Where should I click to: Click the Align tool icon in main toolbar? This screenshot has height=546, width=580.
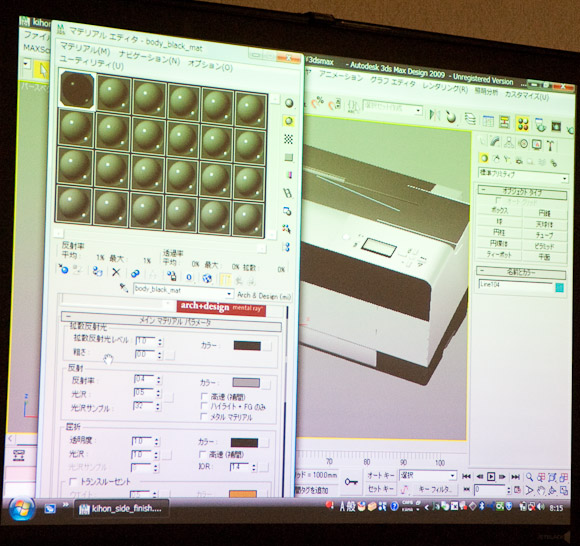pyautogui.click(x=451, y=117)
